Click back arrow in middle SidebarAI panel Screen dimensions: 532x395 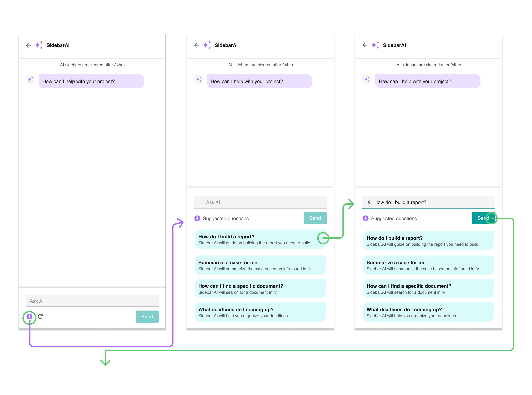click(x=197, y=45)
